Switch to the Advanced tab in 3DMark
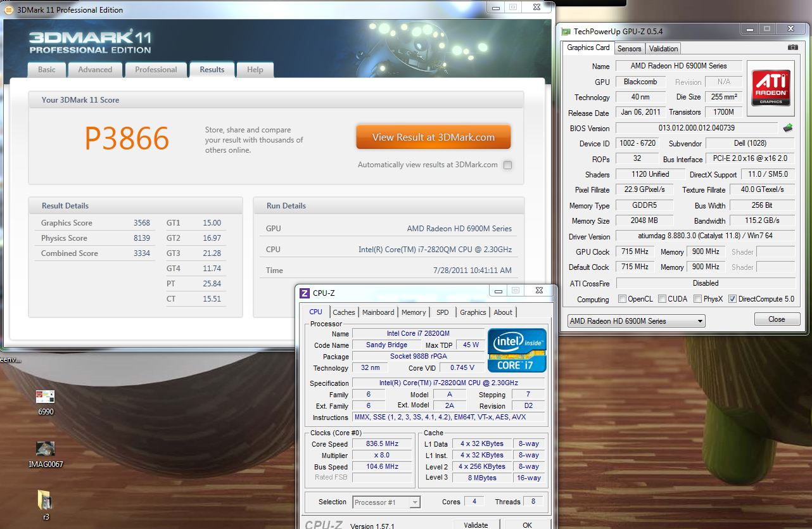 (95, 70)
